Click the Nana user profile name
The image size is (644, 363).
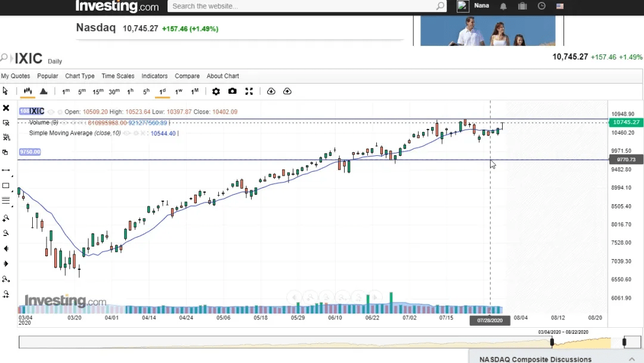481,6
